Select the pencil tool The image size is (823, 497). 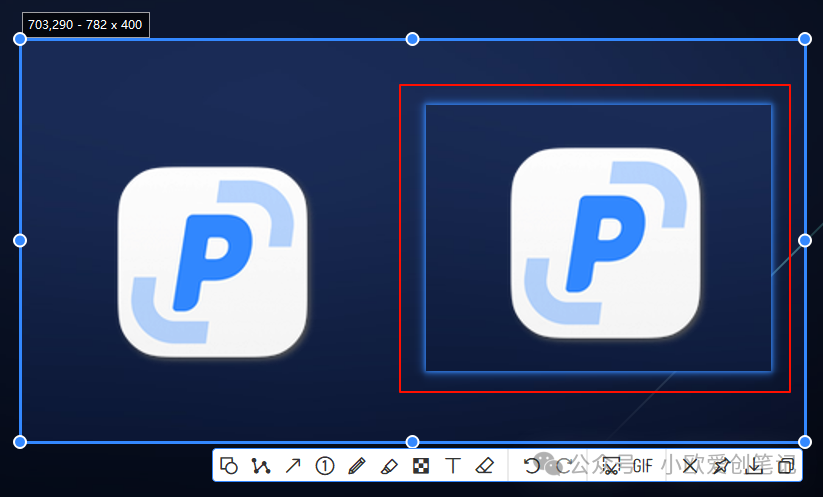[357, 466]
